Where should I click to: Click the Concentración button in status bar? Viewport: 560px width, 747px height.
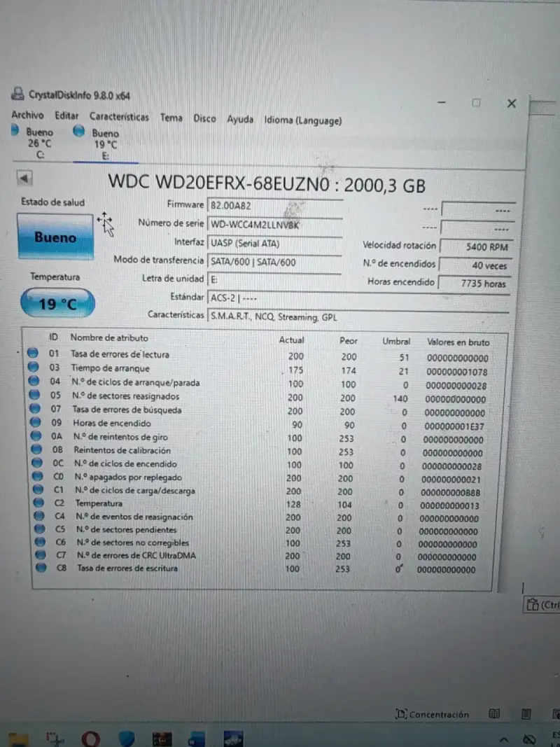[x=432, y=714]
